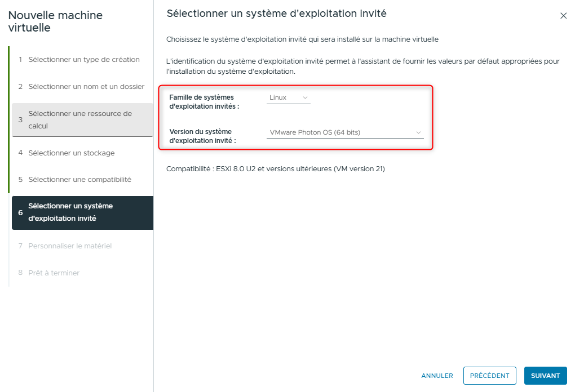Select step 6 Sélectionner un système d'exploitation invité
575x392 pixels.
(82, 212)
